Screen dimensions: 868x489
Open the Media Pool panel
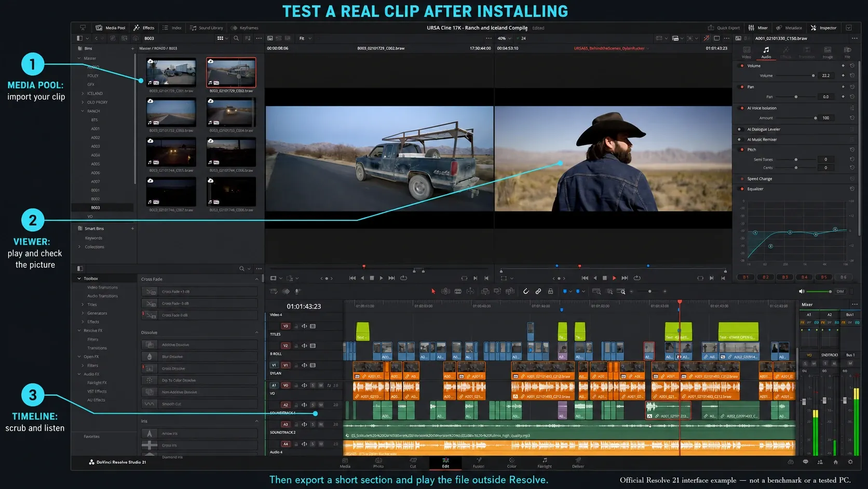(x=111, y=28)
